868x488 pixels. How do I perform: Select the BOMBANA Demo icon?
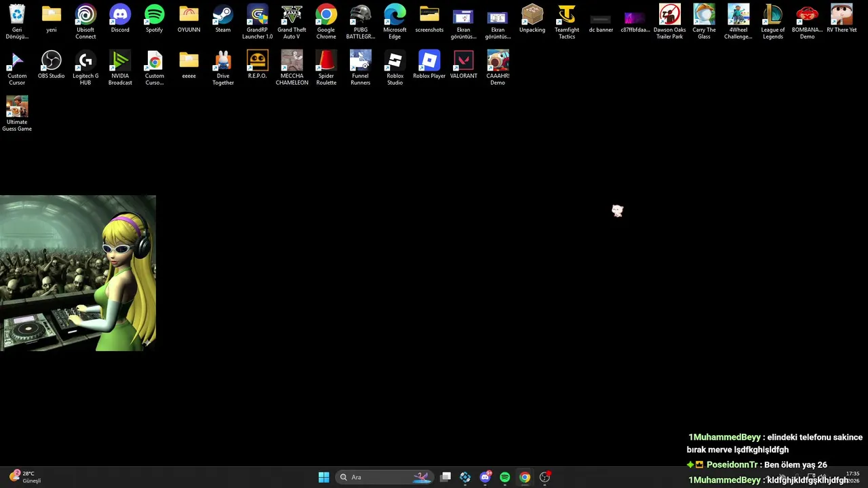pyautogui.click(x=807, y=21)
